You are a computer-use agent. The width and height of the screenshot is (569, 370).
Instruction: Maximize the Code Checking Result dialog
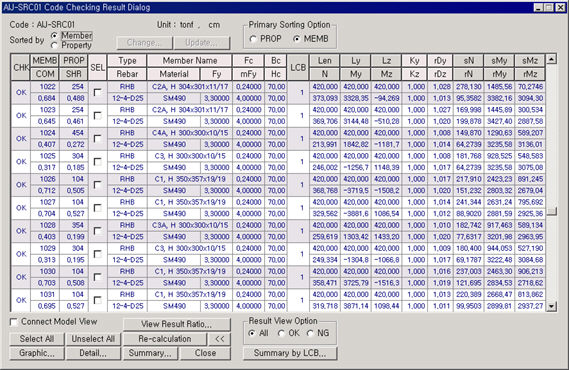click(x=549, y=7)
